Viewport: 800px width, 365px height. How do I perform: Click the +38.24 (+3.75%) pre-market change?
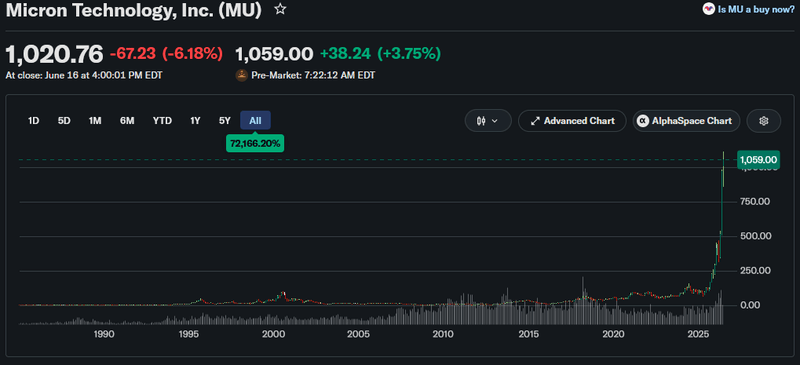[x=380, y=54]
